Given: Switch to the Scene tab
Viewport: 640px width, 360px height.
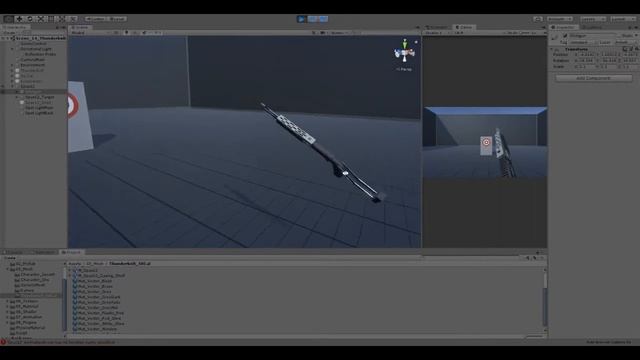Looking at the screenshot, I should (x=81, y=27).
